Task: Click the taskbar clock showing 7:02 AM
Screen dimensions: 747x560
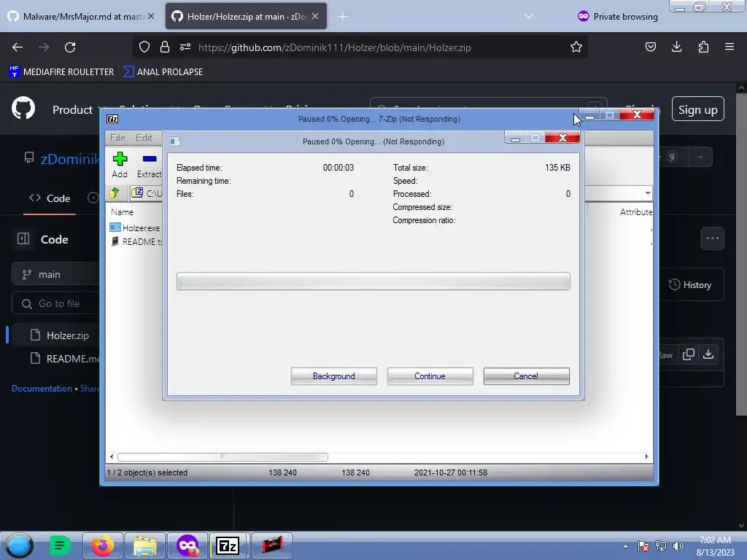Action: coord(715,546)
